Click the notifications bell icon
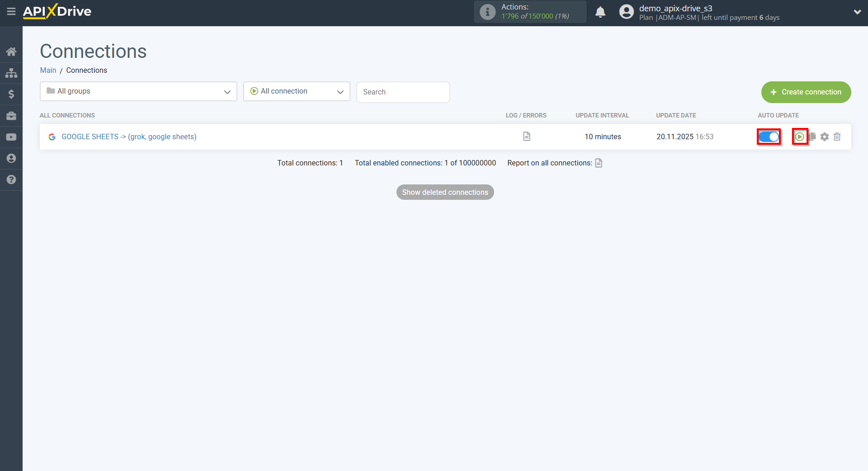This screenshot has height=471, width=868. [600, 12]
